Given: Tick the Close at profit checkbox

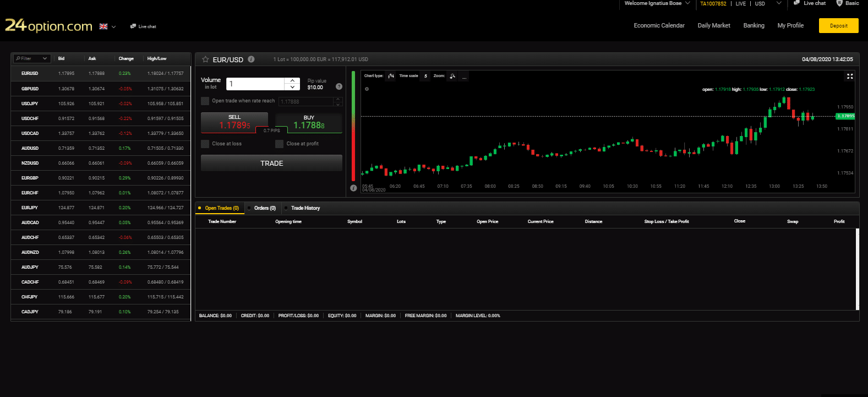Looking at the screenshot, I should 280,144.
